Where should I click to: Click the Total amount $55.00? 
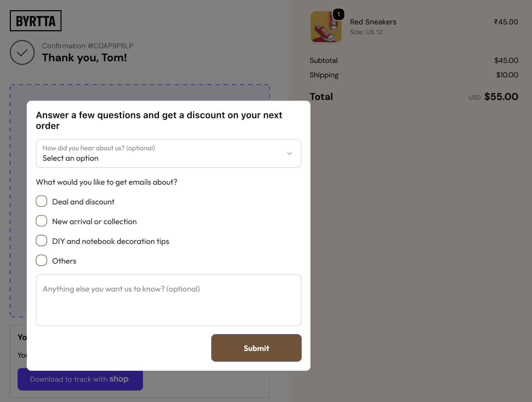[501, 97]
